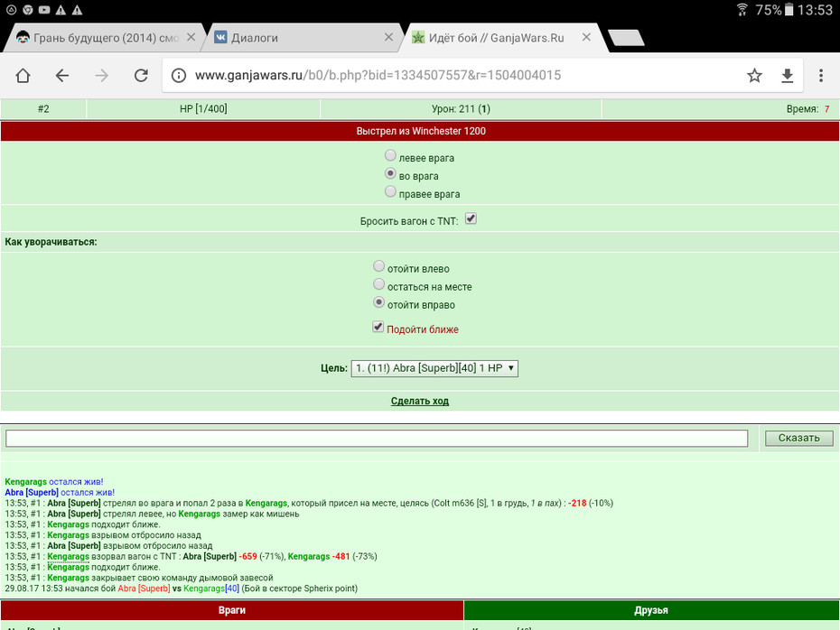
Task: Click the browser address bar URL
Action: coord(378,76)
